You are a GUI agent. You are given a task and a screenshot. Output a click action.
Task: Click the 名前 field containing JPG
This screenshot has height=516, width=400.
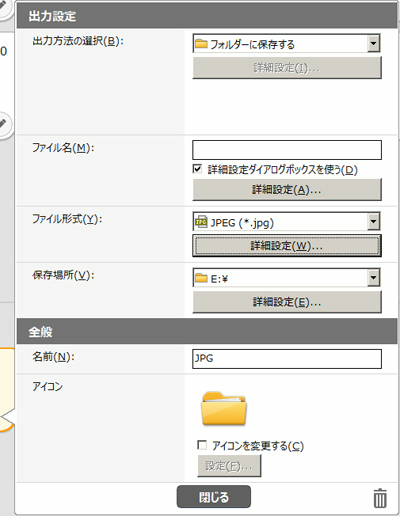(x=287, y=359)
